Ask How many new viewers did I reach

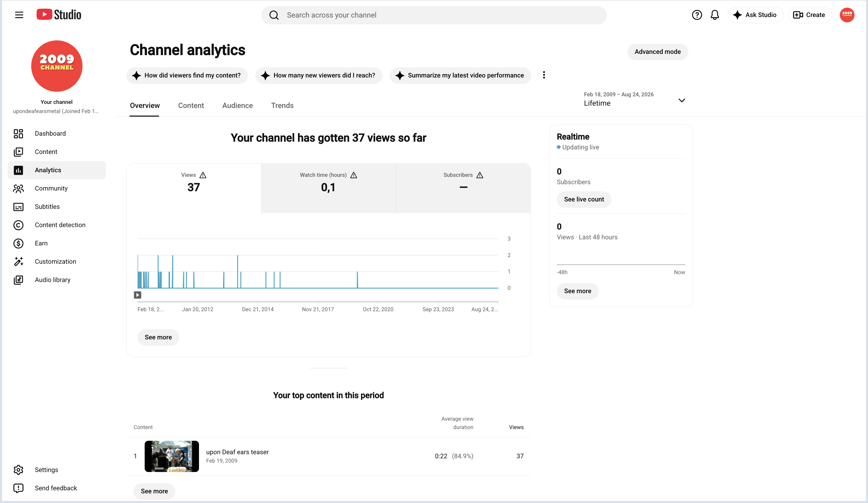[x=319, y=75]
